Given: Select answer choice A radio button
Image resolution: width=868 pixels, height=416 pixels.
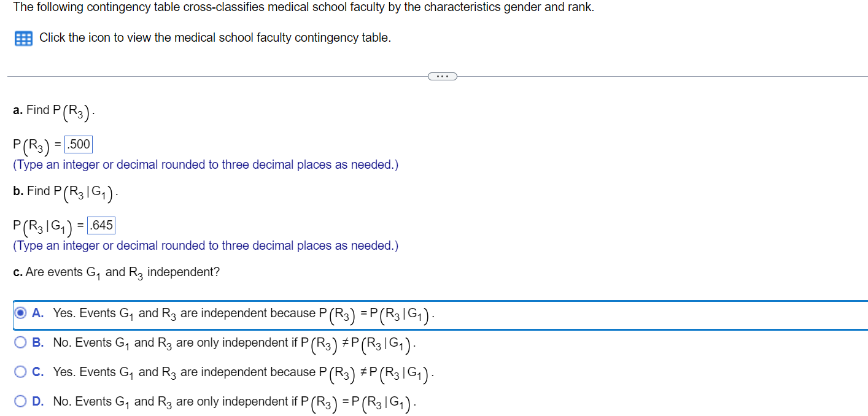Looking at the screenshot, I should (x=19, y=314).
